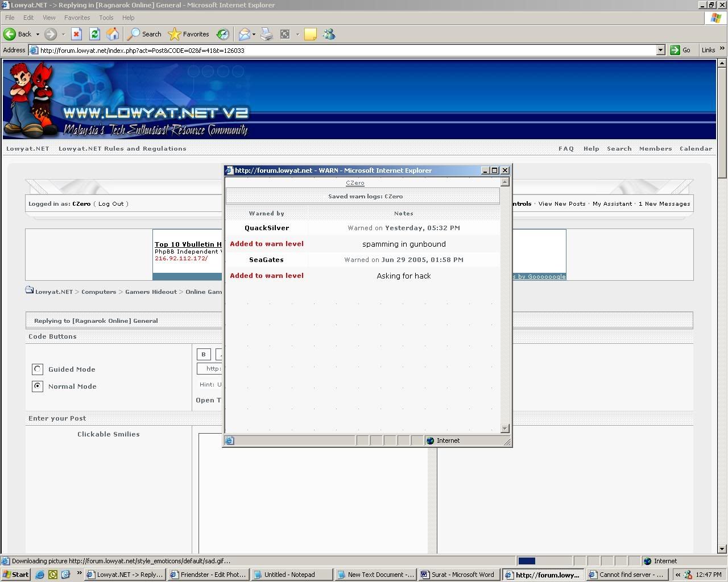Click the Print toolbar icon
The width and height of the screenshot is (728, 582).
click(266, 34)
